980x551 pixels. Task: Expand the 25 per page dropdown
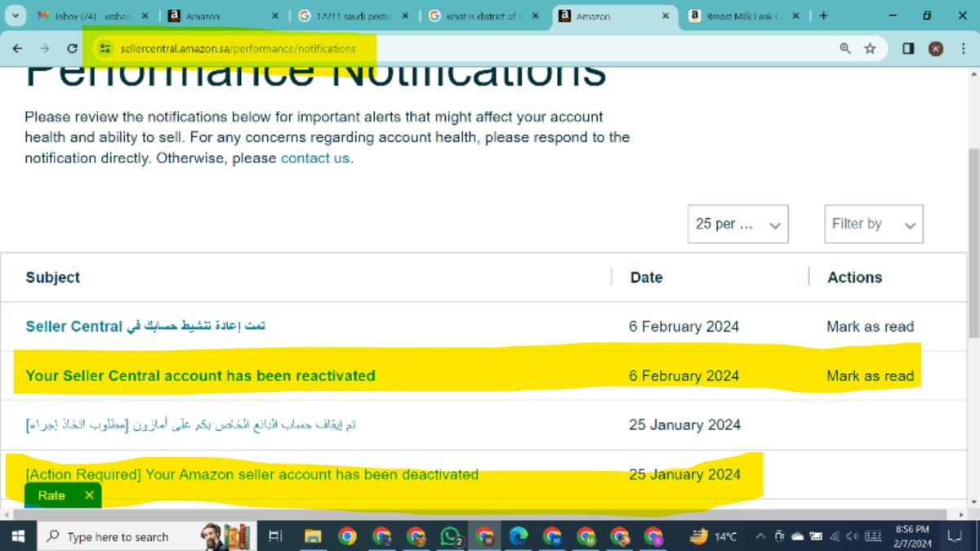(738, 224)
